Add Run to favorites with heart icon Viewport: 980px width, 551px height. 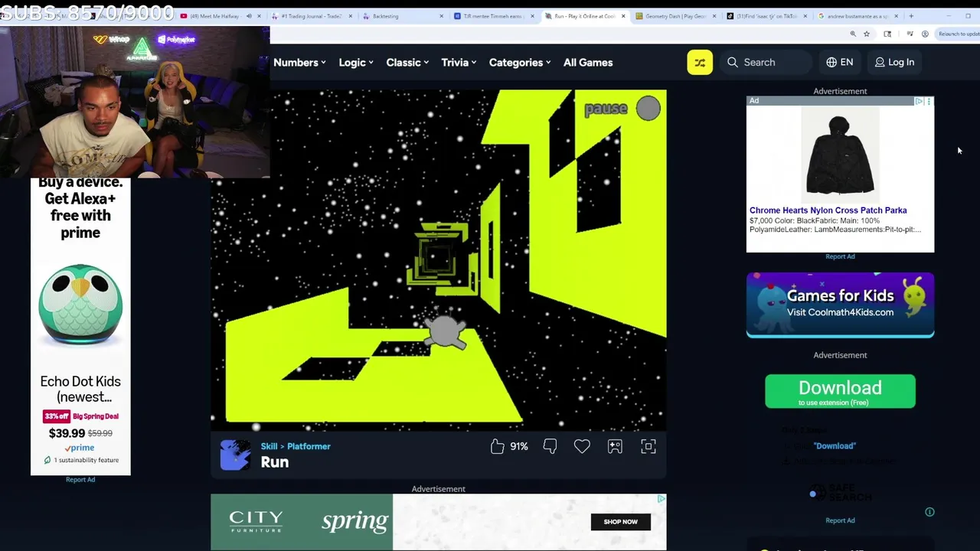pos(582,446)
